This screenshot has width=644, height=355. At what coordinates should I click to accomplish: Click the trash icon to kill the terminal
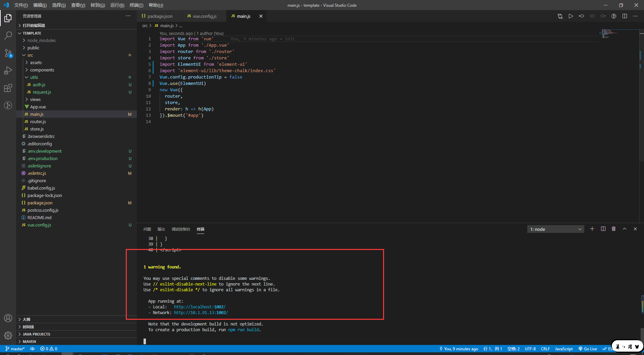point(614,229)
